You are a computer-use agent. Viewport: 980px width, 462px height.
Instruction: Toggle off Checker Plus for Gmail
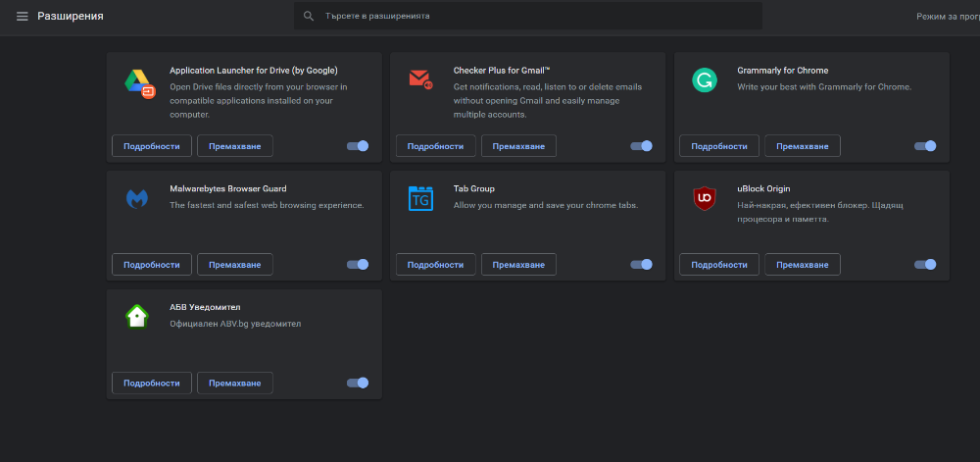[x=641, y=146]
